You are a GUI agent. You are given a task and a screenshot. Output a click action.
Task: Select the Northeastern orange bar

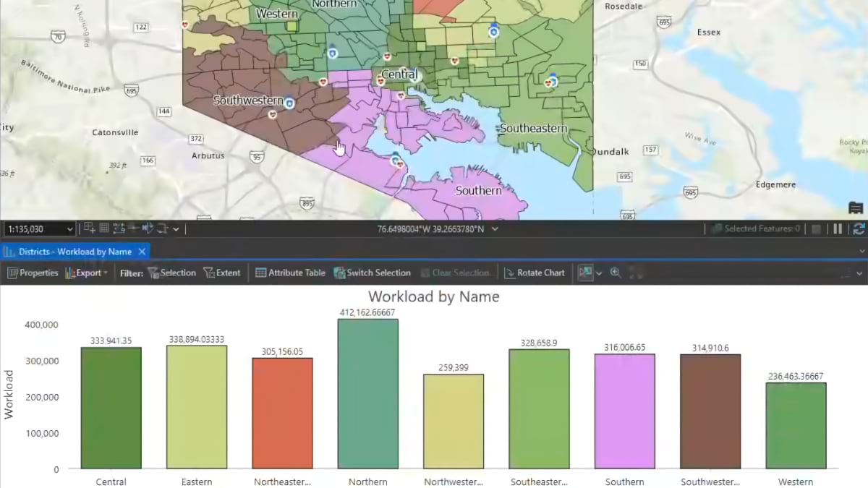point(282,413)
